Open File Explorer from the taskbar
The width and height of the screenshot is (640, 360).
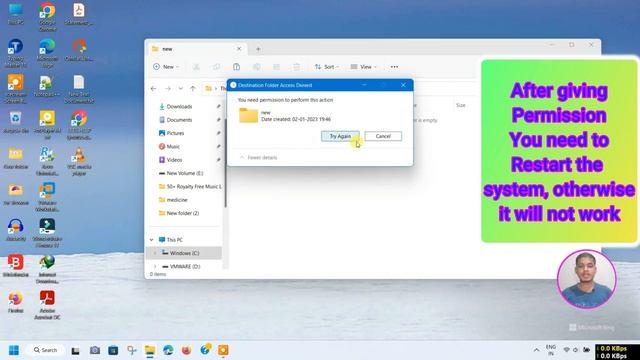pyautogui.click(x=150, y=350)
